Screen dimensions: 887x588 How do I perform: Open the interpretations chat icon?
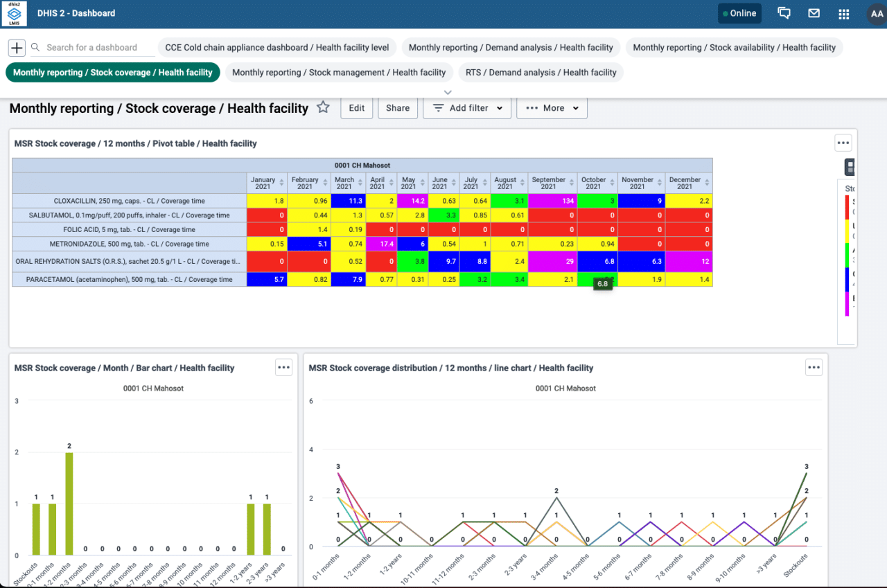784,13
